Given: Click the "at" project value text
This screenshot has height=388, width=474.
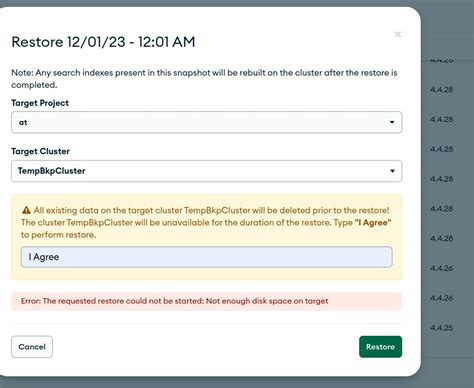Looking at the screenshot, I should point(23,122).
